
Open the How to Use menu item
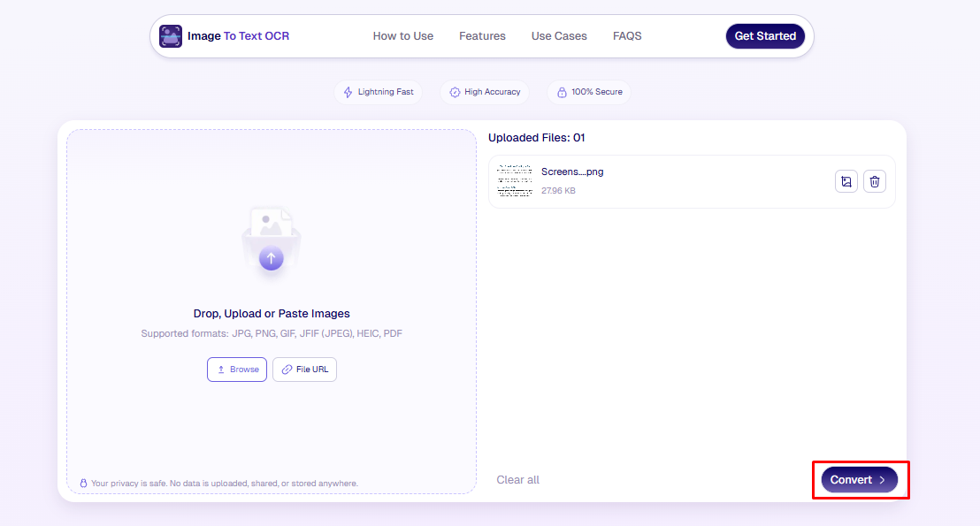point(402,36)
